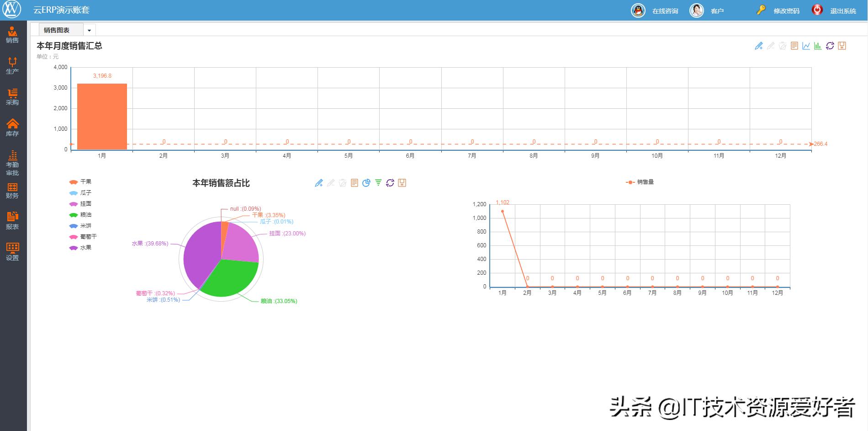Save the 本年月度销售汇总 chart via save icon
The height and width of the screenshot is (431, 868).
pos(842,45)
